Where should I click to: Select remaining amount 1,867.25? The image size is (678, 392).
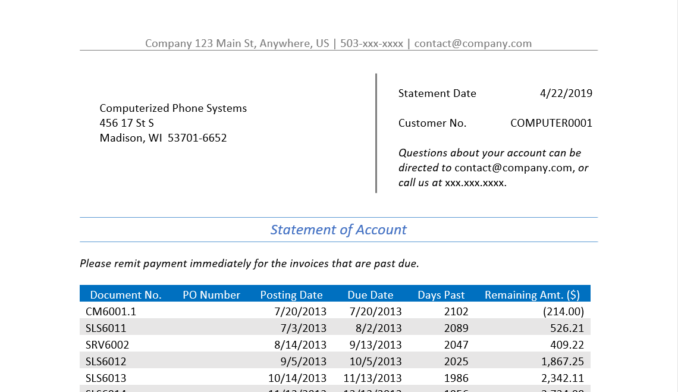563,361
